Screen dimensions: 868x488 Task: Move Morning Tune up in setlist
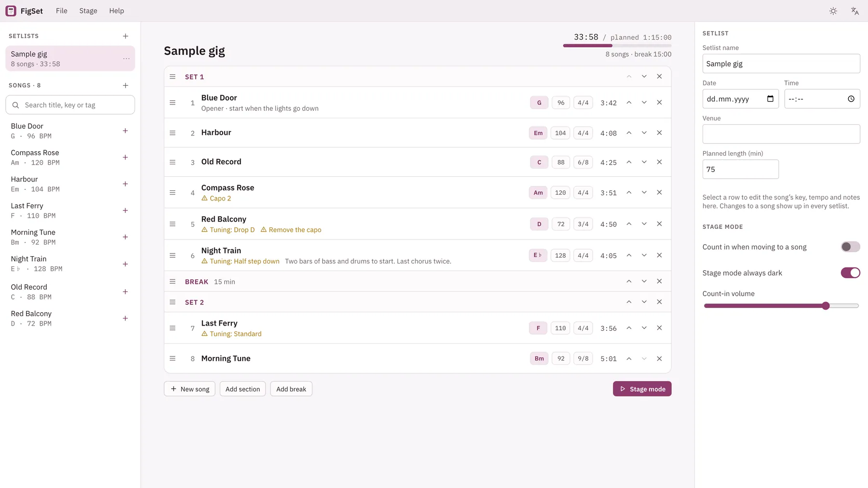(629, 358)
